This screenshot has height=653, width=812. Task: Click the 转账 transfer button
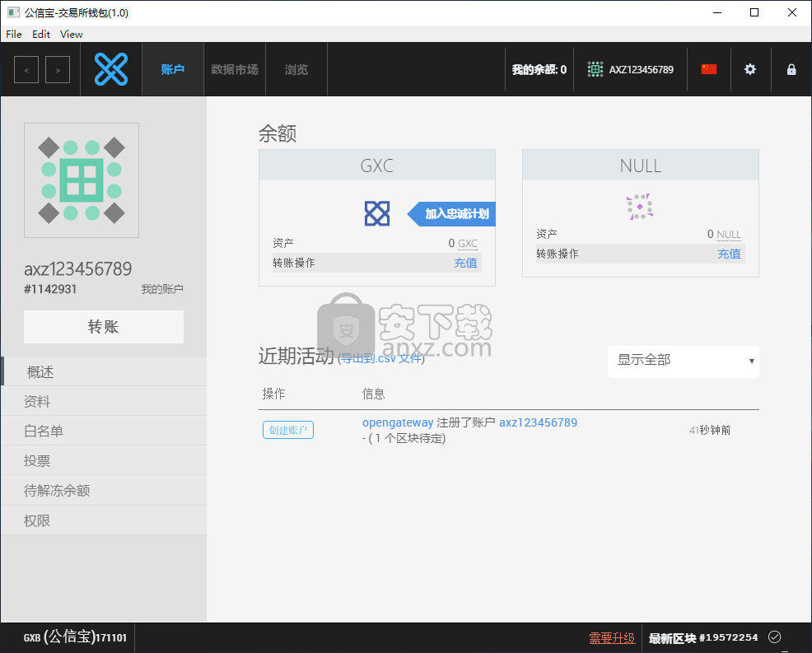click(104, 327)
